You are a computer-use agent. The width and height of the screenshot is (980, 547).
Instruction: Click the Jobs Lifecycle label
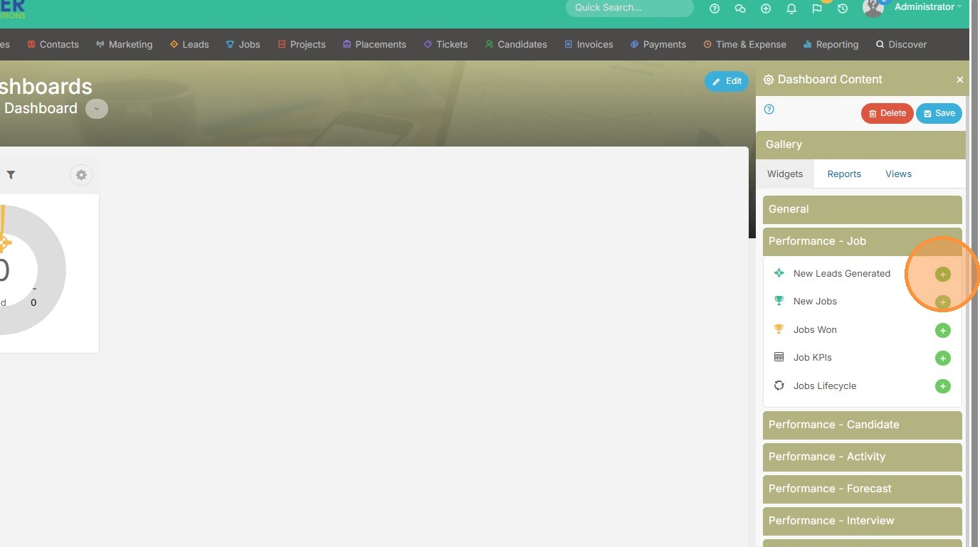click(825, 386)
